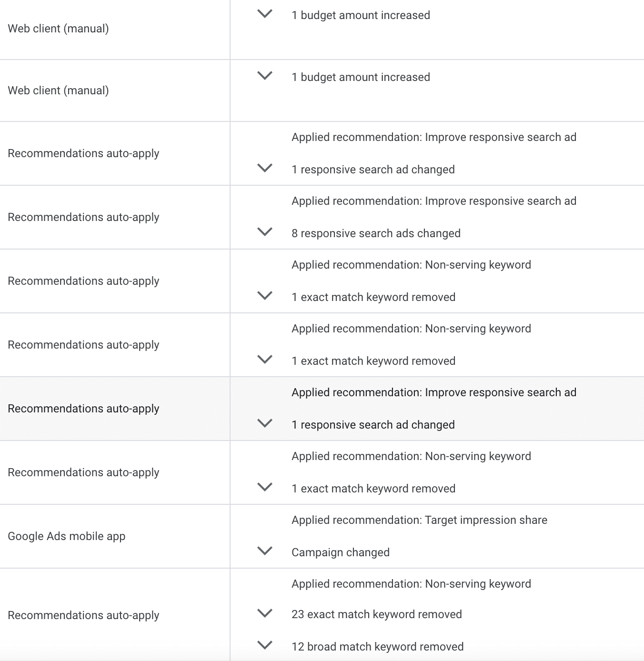The height and width of the screenshot is (661, 644).
Task: Click the Target impression share recommendation text
Action: [419, 520]
